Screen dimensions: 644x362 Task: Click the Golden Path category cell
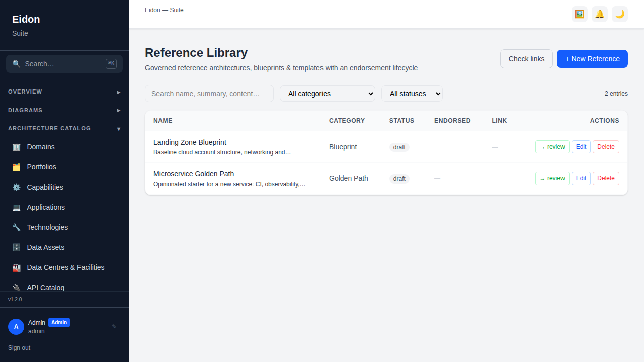pos(349,178)
